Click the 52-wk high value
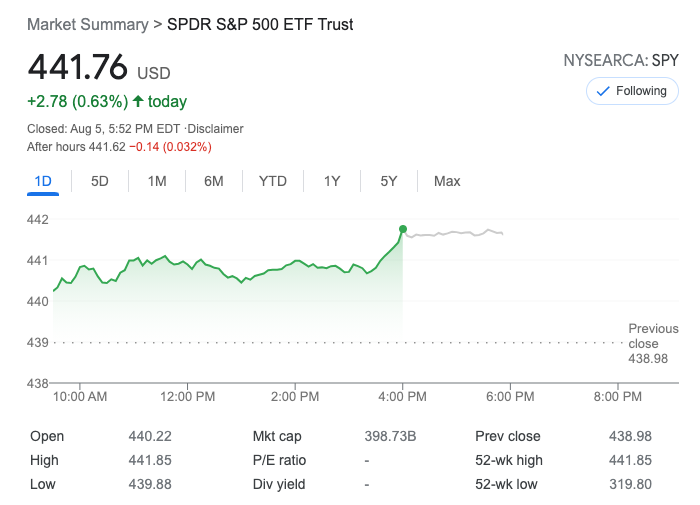The image size is (700, 505). coord(630,460)
